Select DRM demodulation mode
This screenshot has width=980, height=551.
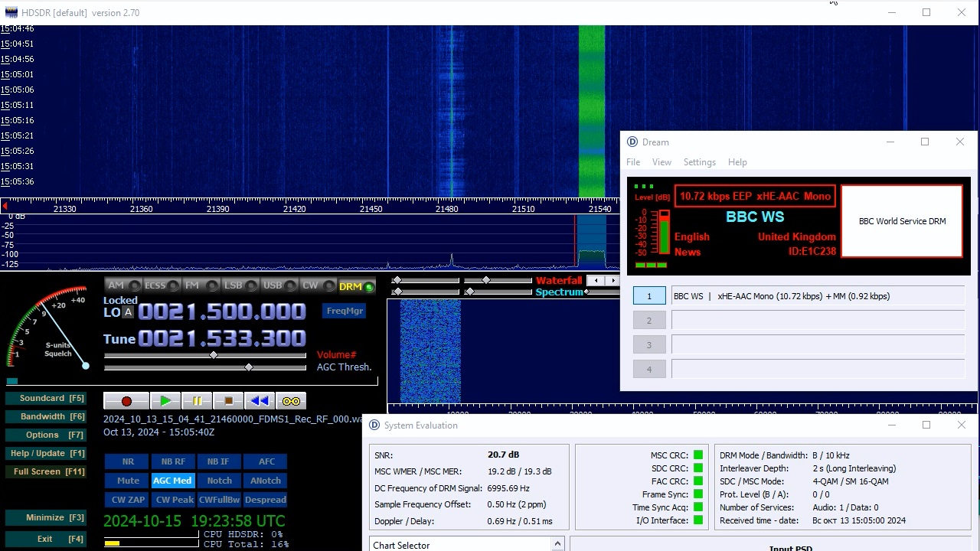tap(356, 286)
